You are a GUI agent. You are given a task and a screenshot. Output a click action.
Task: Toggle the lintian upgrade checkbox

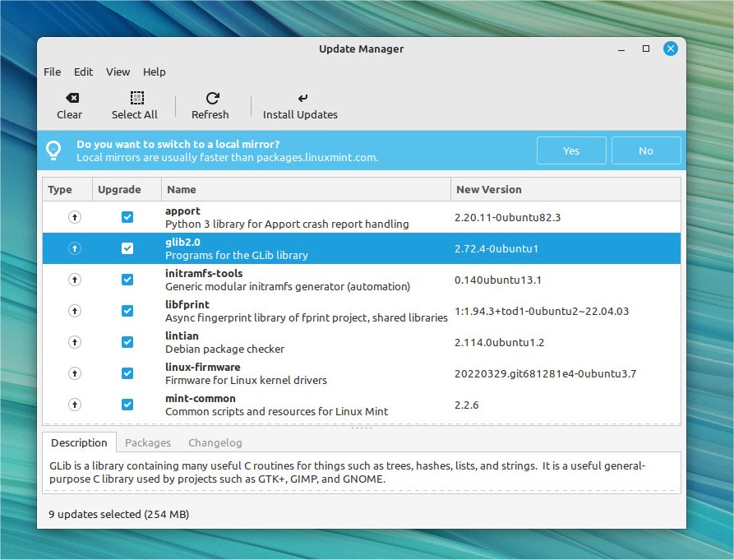[127, 342]
